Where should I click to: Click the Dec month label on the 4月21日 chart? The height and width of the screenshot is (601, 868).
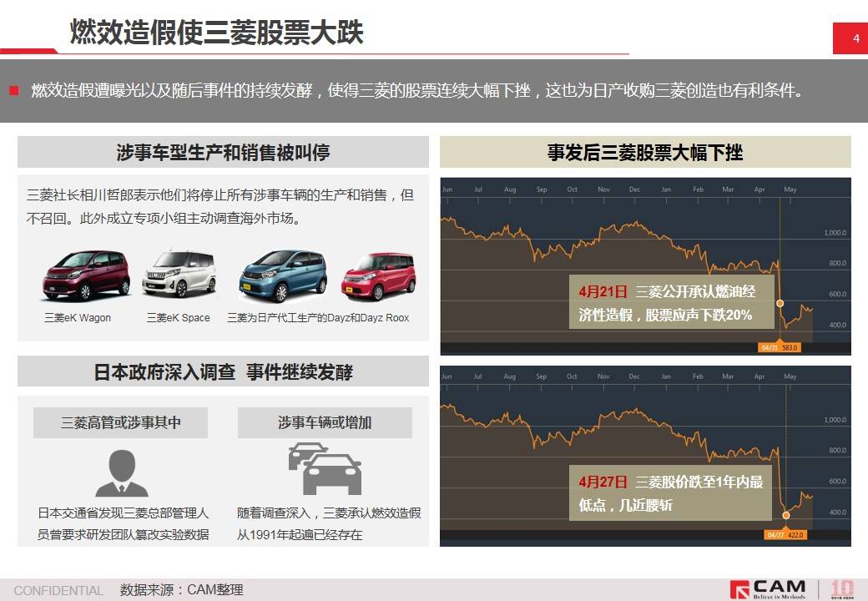coord(634,189)
